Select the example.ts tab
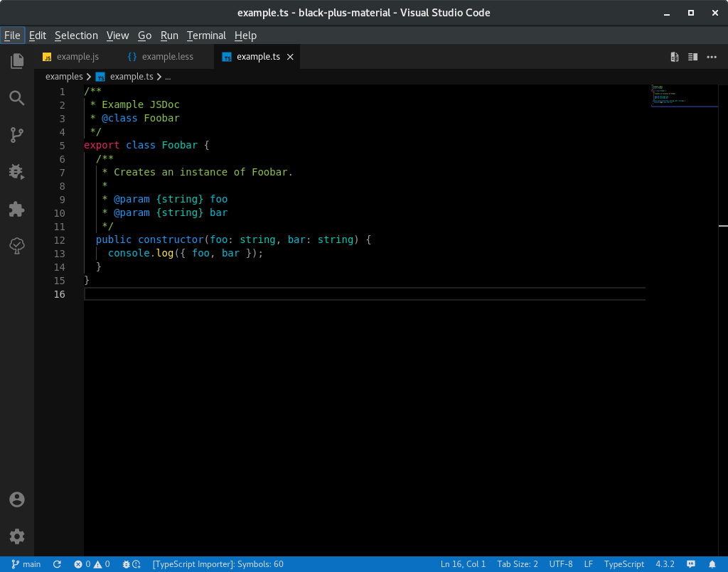The image size is (728, 572). (257, 57)
